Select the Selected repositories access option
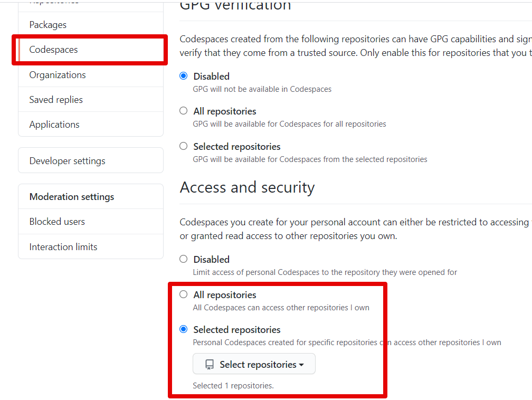The image size is (532, 400). [183, 329]
